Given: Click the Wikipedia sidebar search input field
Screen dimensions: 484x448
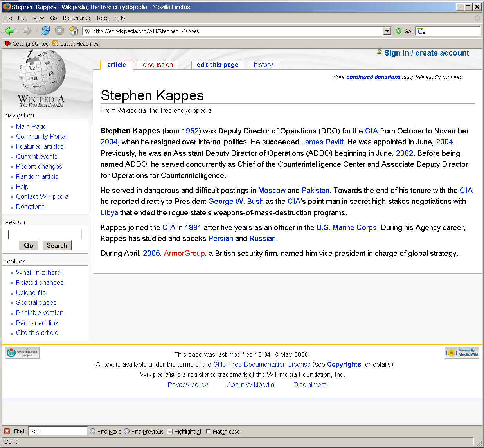Looking at the screenshot, I should pos(45,234).
